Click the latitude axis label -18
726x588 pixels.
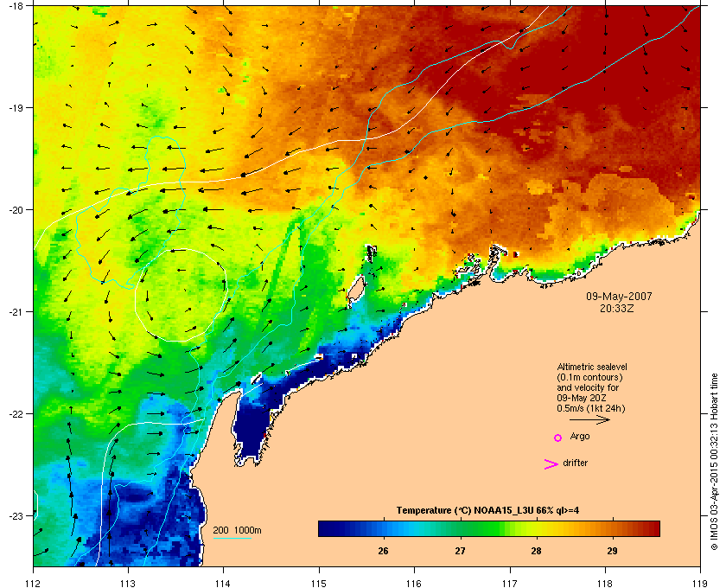tap(16, 5)
